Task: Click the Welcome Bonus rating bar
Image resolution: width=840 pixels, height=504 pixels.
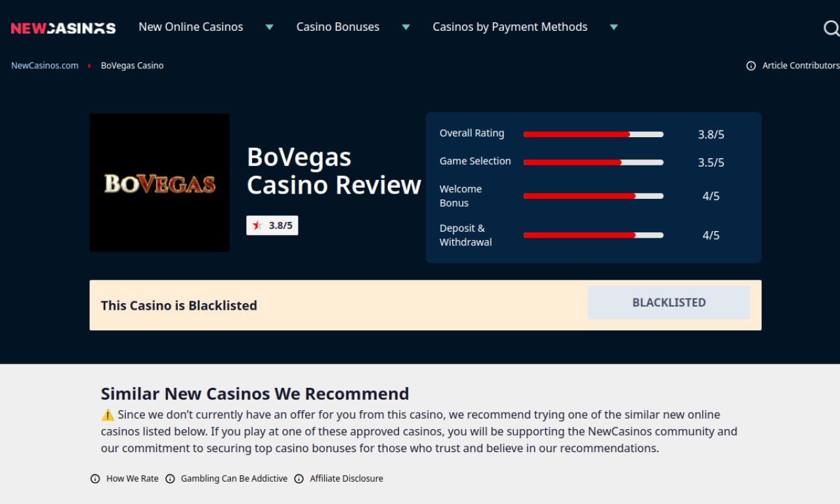Action: click(x=593, y=196)
